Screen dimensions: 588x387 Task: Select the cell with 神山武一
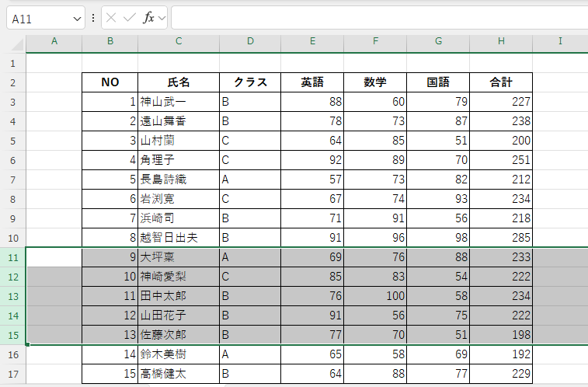tap(179, 102)
